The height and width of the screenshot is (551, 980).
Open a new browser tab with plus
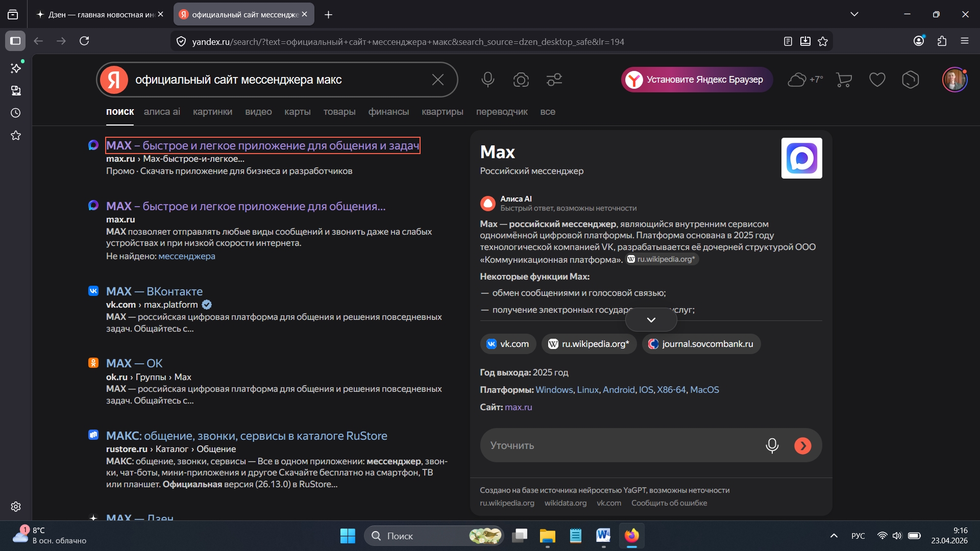coord(329,14)
